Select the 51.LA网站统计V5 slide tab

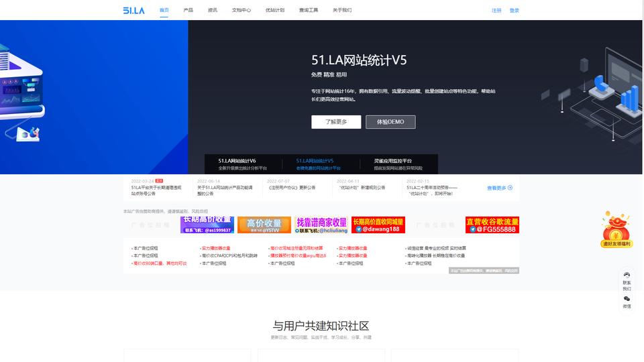point(318,164)
